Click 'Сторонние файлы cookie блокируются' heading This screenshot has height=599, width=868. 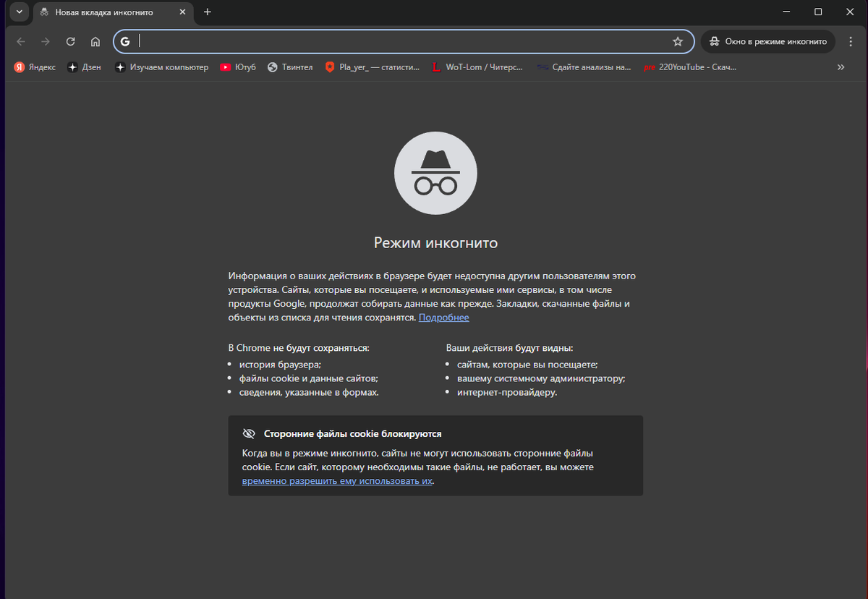tap(352, 434)
